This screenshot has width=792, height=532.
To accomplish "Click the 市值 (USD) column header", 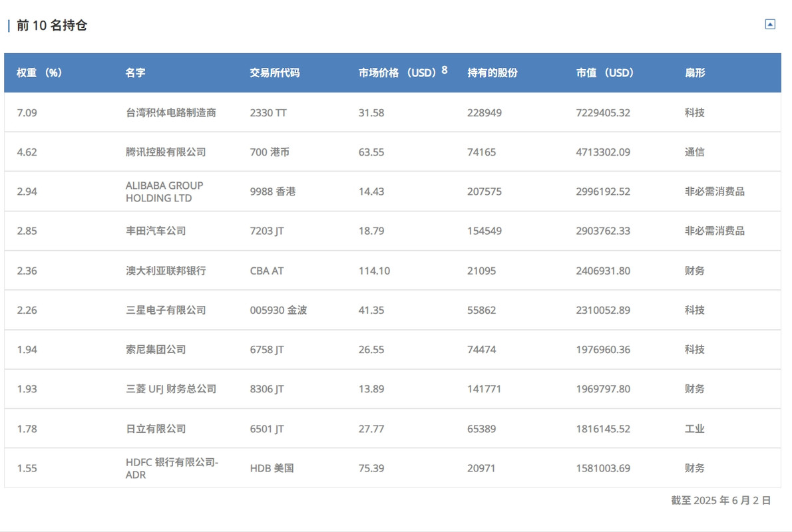I will tap(604, 72).
